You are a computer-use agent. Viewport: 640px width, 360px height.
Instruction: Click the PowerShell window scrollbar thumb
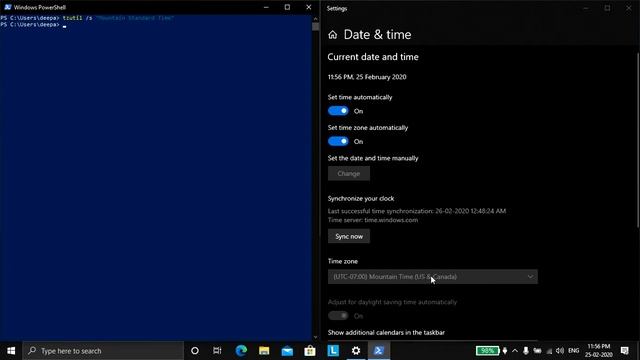pyautogui.click(x=315, y=27)
